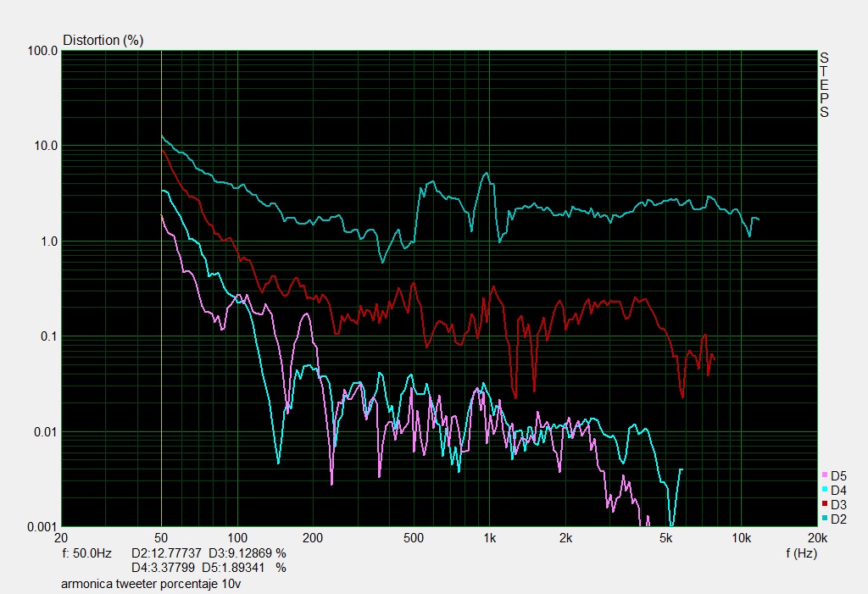The height and width of the screenshot is (594, 868).
Task: Click the 1k x-axis tick label
Action: pos(489,538)
